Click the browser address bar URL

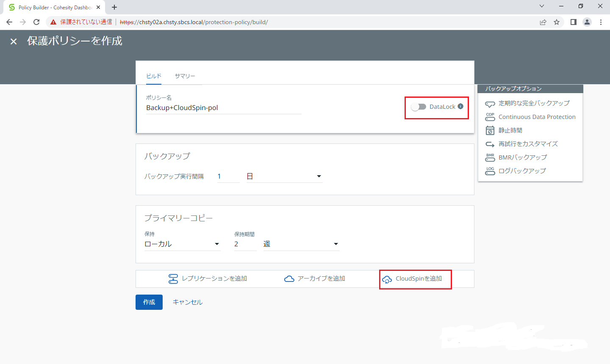point(194,22)
